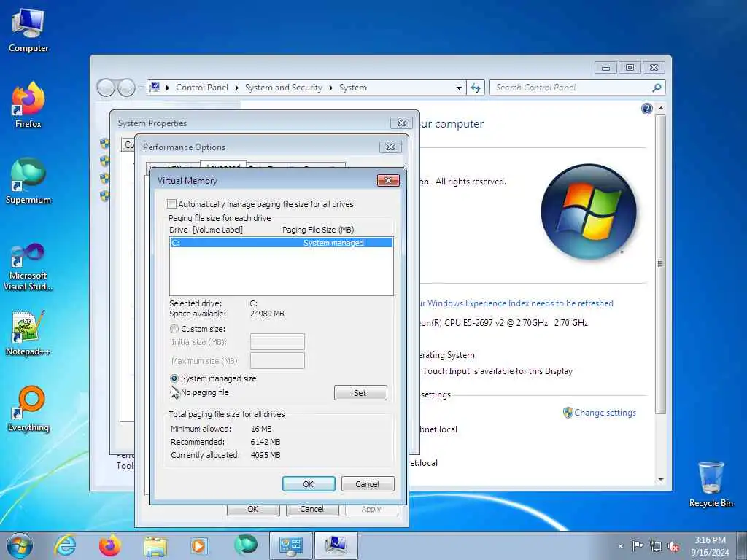Enable automatic paging file management checkbox
This screenshot has width=747, height=560.
tap(171, 204)
